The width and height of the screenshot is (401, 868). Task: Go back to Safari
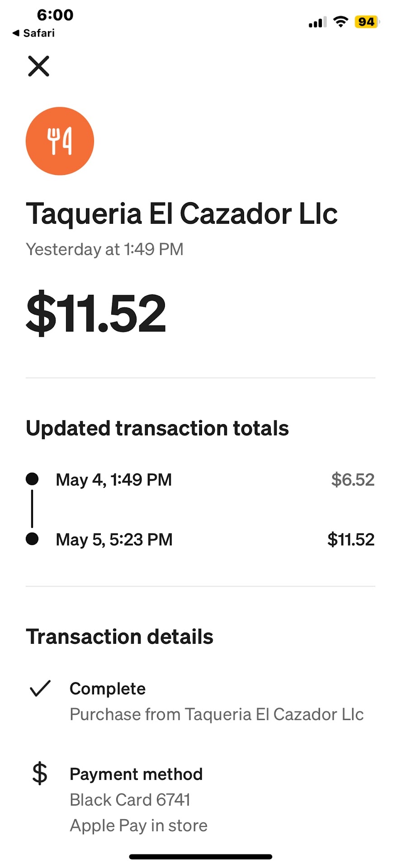(x=34, y=33)
